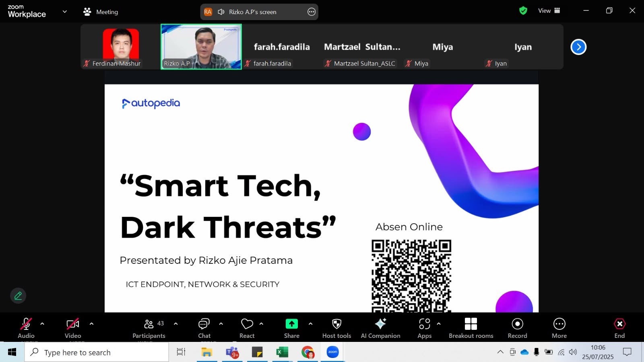
Task: Expand video options arrow next to Video
Action: tap(91, 323)
